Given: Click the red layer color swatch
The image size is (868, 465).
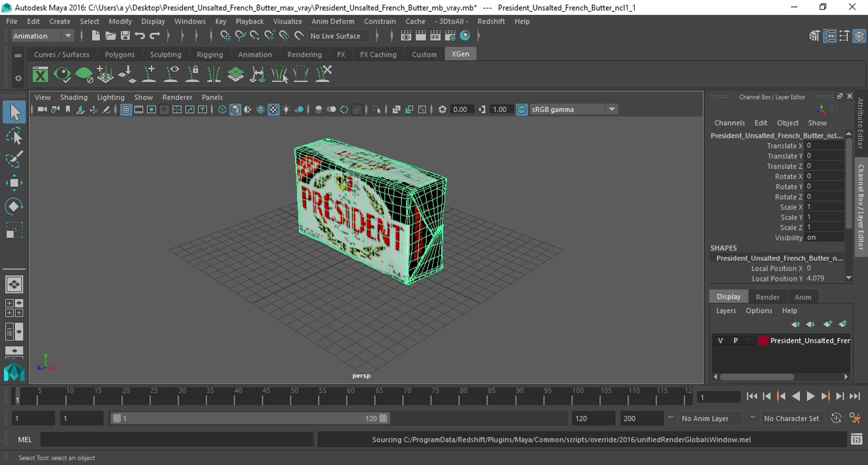Looking at the screenshot, I should point(763,341).
